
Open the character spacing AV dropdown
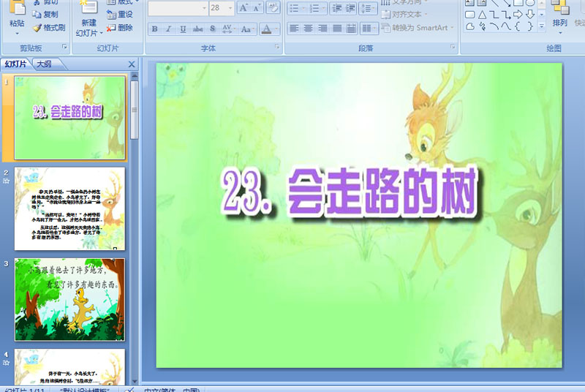point(228,29)
